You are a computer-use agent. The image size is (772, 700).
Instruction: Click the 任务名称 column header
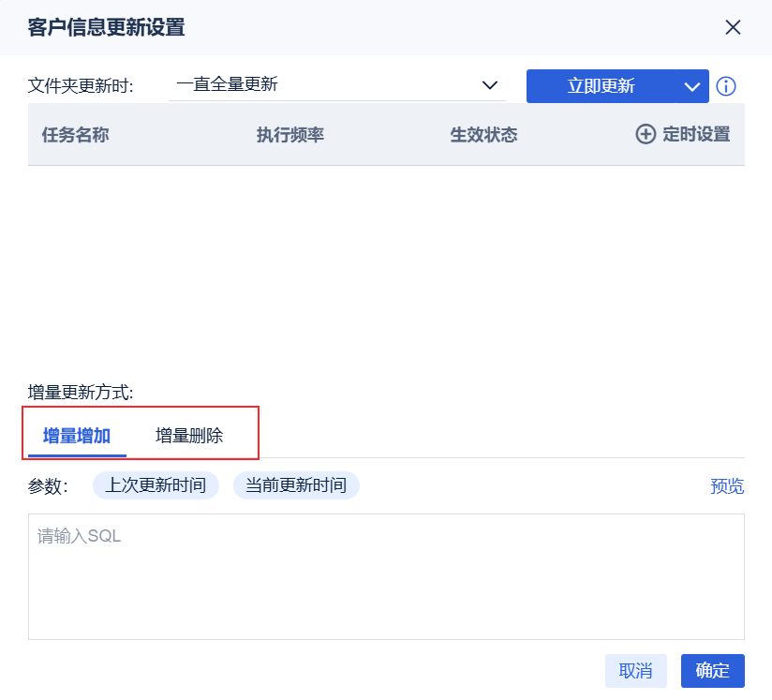click(76, 135)
